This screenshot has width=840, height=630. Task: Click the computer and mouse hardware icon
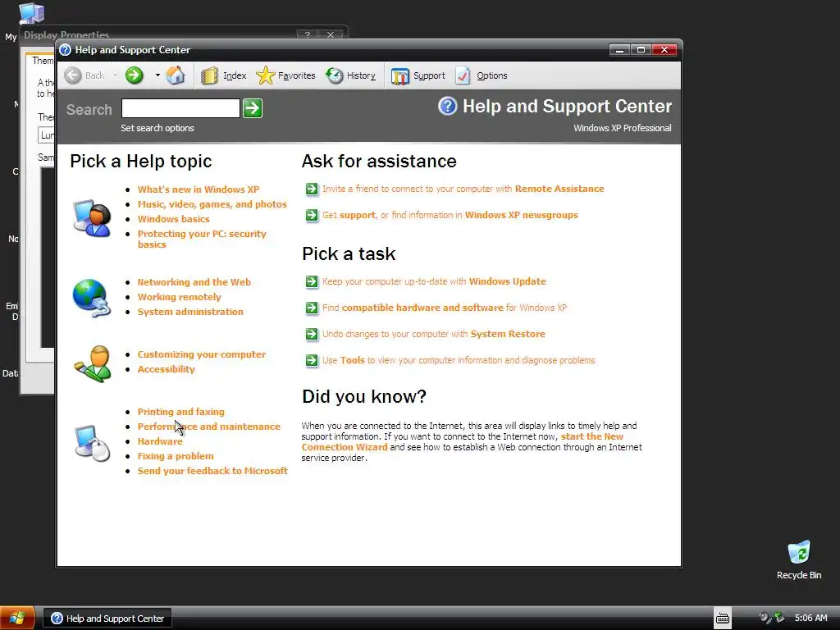92,442
